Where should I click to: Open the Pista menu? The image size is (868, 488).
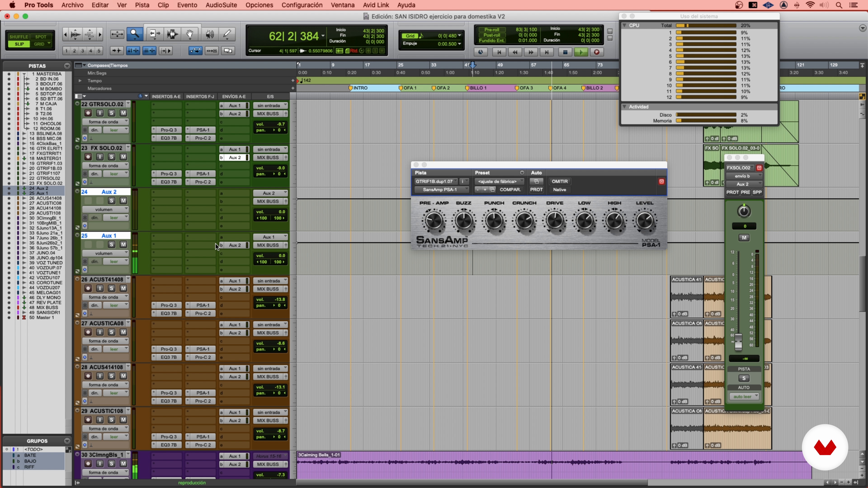[142, 5]
